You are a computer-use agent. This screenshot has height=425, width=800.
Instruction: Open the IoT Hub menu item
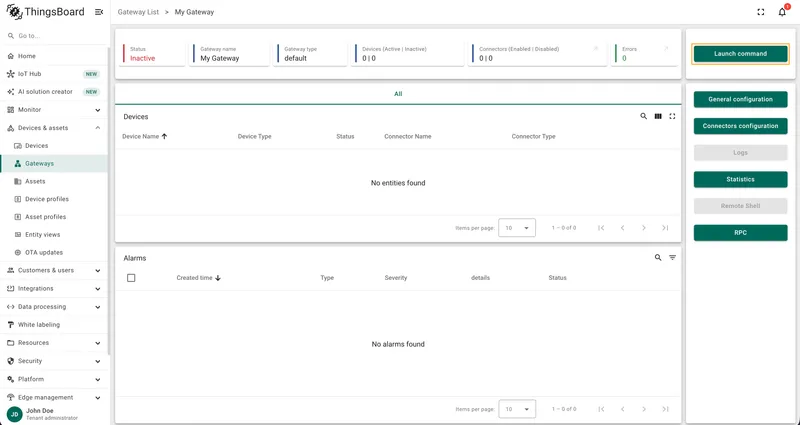click(54, 74)
